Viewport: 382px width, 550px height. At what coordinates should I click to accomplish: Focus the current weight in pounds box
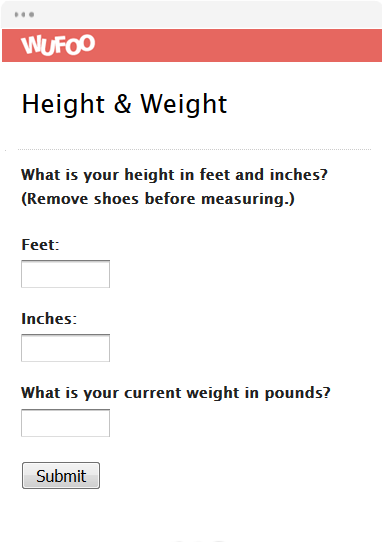[x=66, y=423]
